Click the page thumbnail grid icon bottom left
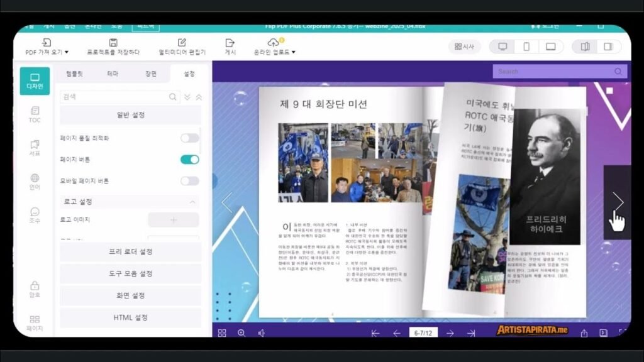This screenshot has width=644, height=362. pyautogui.click(x=221, y=333)
